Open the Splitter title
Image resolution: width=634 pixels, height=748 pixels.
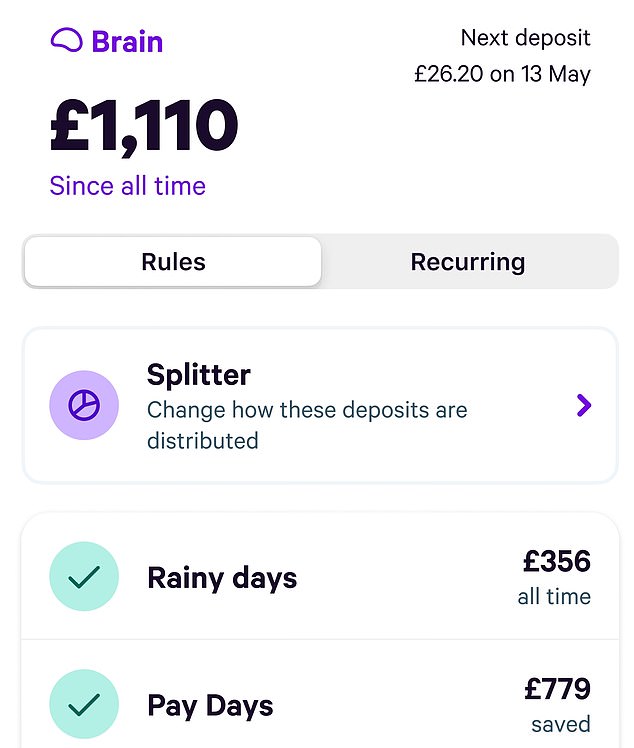coord(198,375)
